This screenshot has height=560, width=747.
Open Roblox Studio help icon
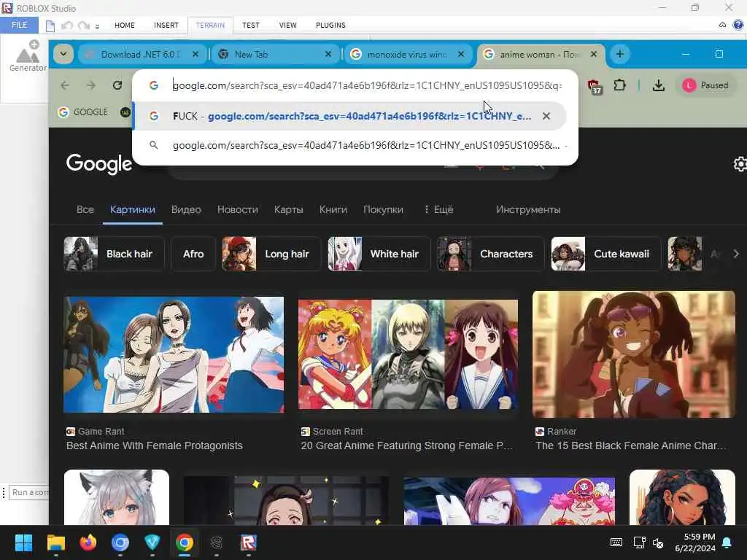[x=738, y=25]
